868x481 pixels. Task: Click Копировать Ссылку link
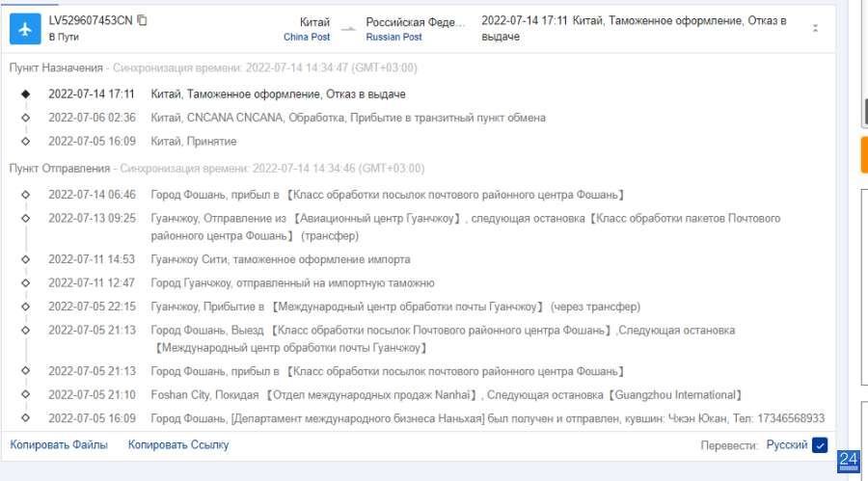pos(178,445)
